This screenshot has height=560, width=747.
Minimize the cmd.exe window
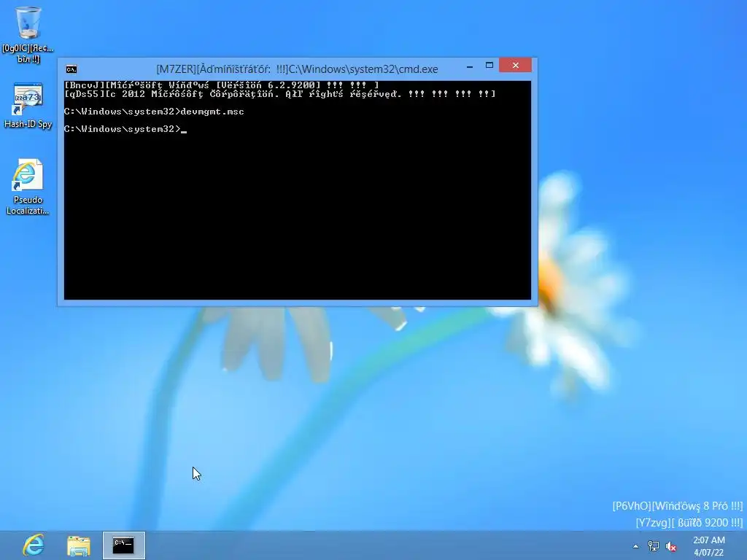[470, 66]
